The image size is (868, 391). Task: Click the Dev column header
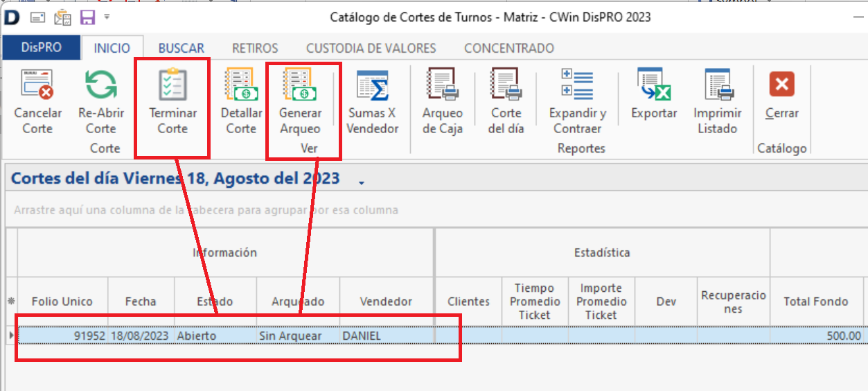click(666, 302)
